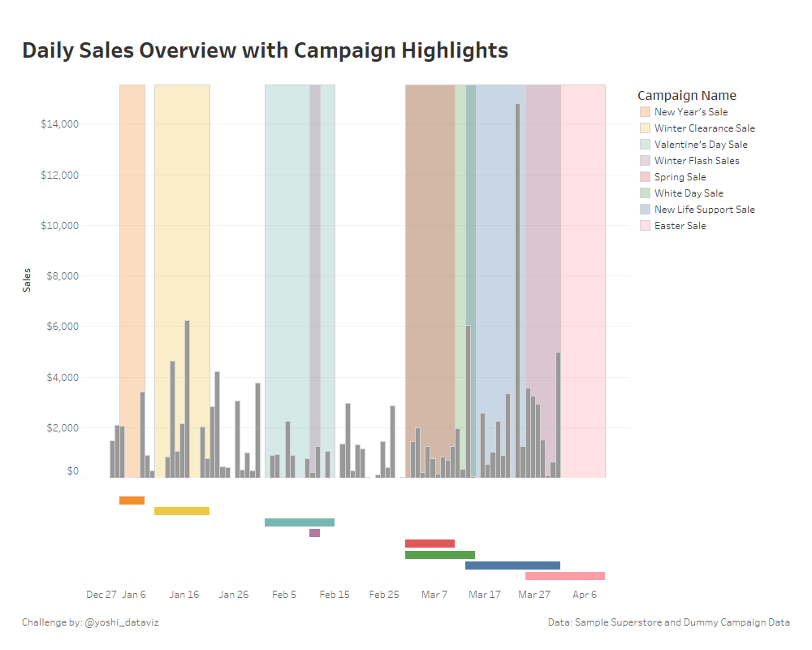
Task: Click the Campaign Name legend title
Action: [x=688, y=95]
